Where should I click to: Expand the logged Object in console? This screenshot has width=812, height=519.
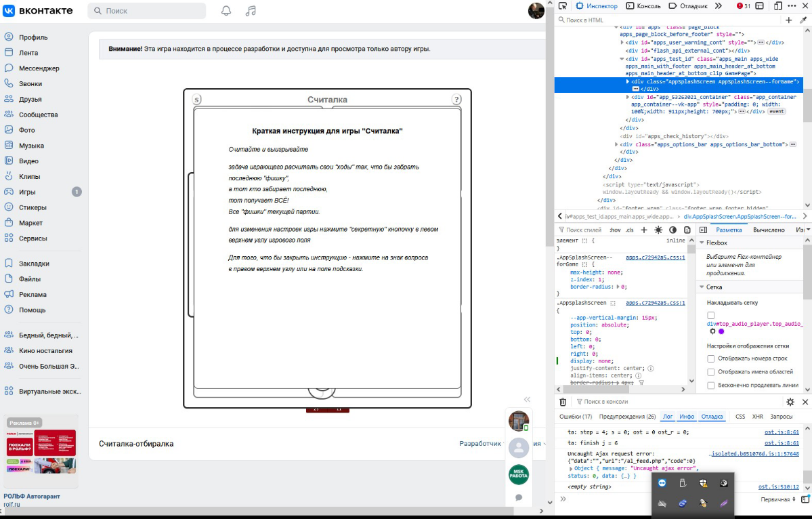point(571,468)
